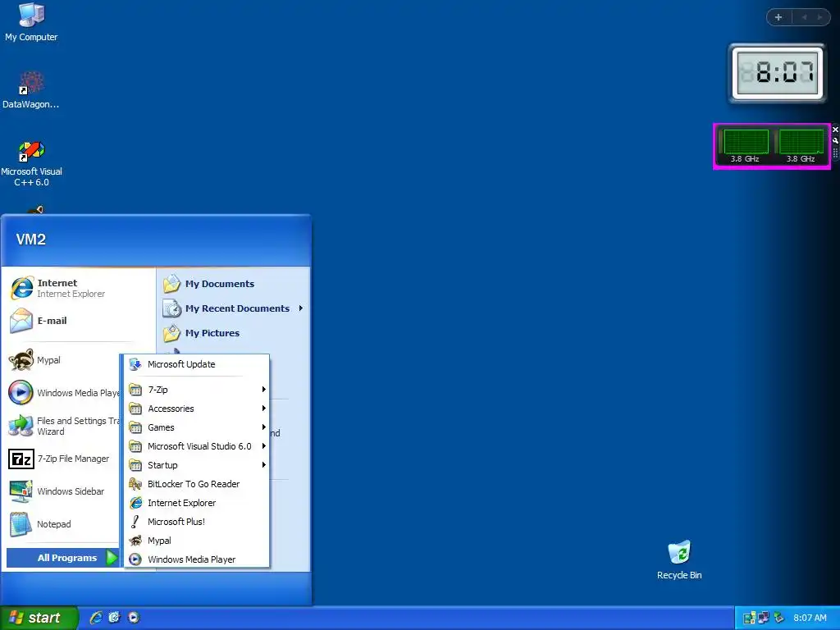Go to next sidebar gadget page arrow
Image resolution: width=840 pixels, height=630 pixels.
point(819,17)
